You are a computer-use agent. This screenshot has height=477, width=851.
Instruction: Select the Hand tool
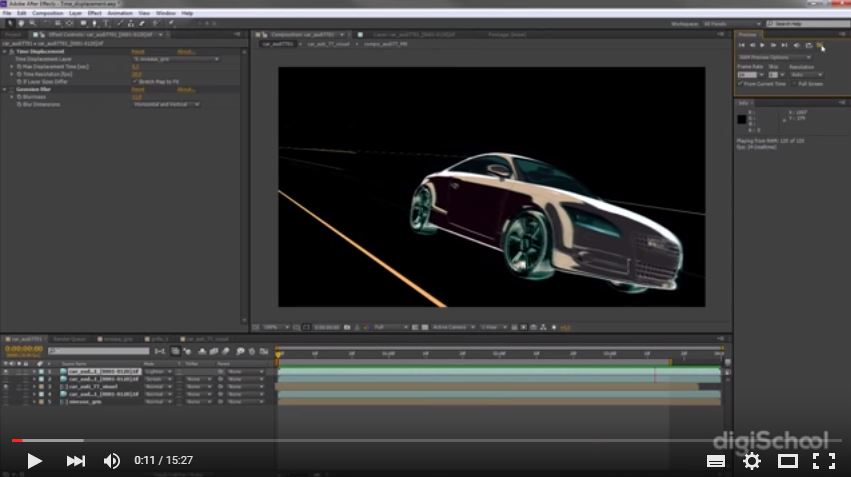[21, 24]
